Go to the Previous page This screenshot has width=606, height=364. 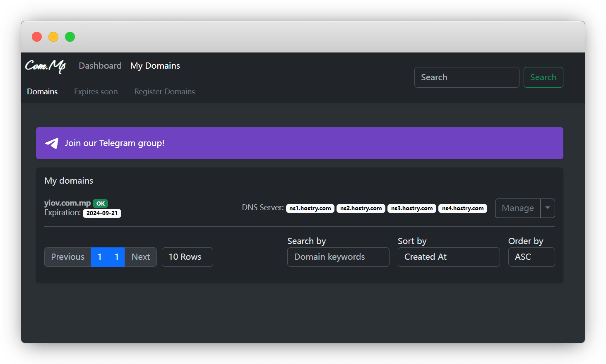coord(67,257)
